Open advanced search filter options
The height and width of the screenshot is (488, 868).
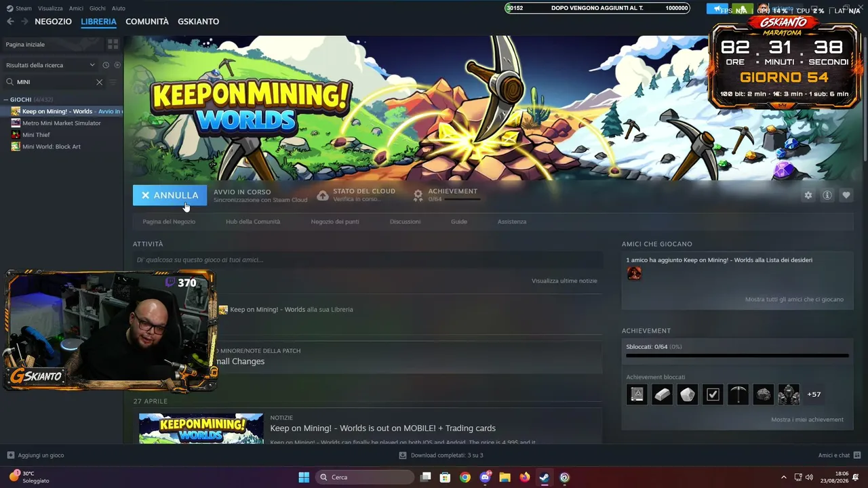coord(113,82)
